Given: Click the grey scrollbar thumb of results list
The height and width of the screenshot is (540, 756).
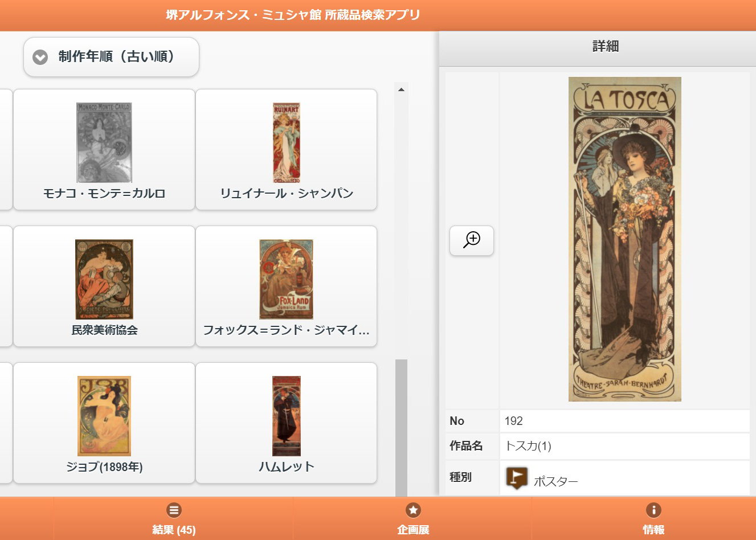Looking at the screenshot, I should click(401, 427).
